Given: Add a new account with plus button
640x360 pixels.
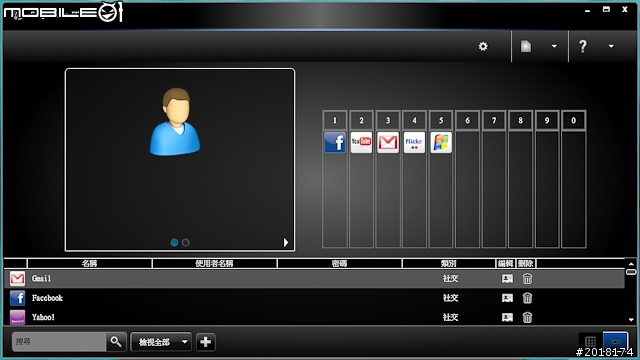Looking at the screenshot, I should 206,342.
